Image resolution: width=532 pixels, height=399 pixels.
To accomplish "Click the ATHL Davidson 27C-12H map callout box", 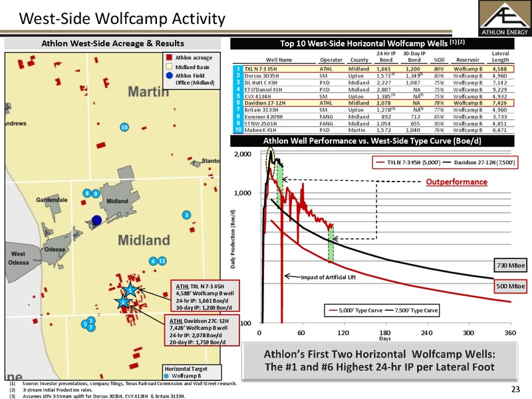I will coord(202,331).
